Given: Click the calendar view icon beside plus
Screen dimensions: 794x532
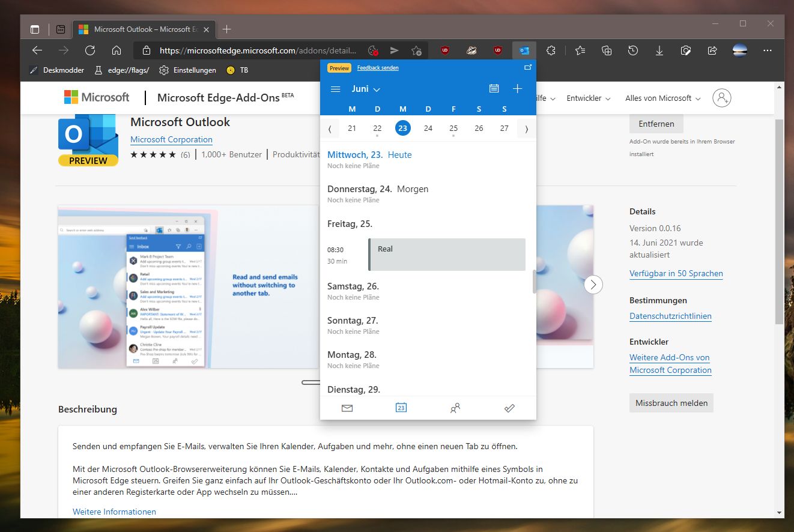Looking at the screenshot, I should point(494,89).
